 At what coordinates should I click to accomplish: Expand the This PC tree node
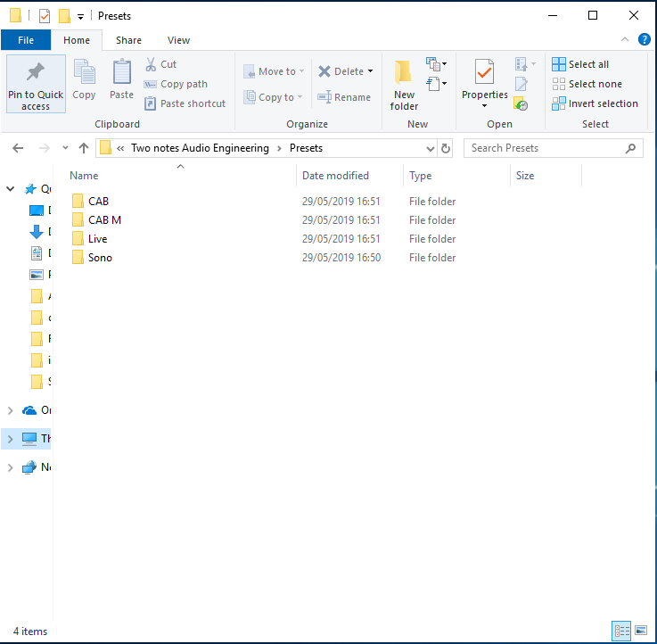[11, 439]
